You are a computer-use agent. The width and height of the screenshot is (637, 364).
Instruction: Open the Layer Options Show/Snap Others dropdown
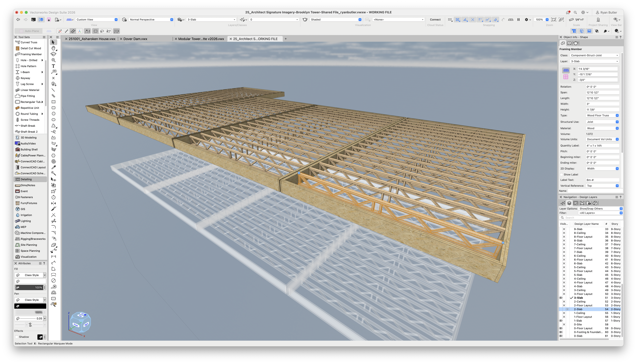[600, 208]
